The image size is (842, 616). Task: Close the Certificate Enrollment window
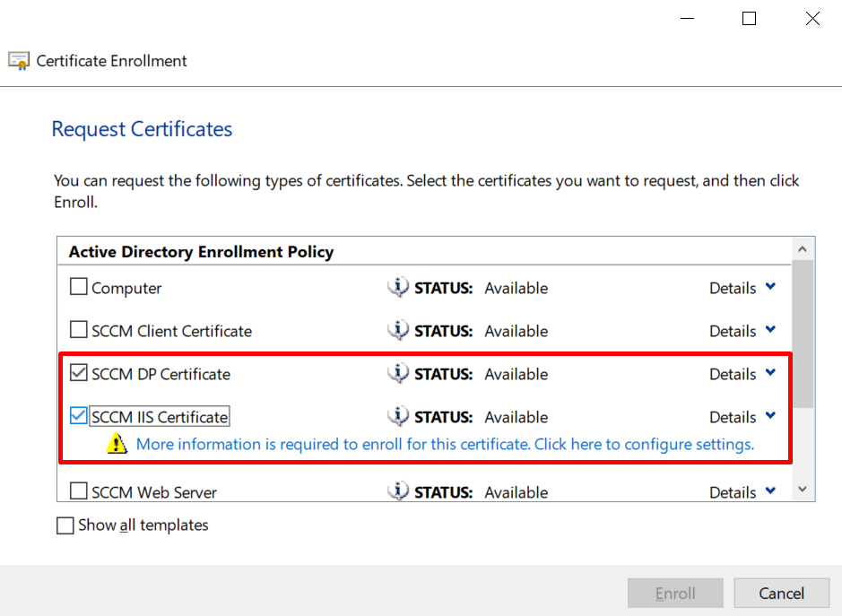(x=812, y=19)
